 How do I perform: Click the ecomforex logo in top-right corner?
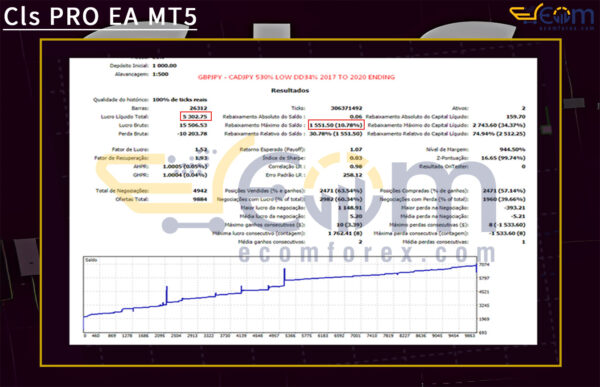click(551, 17)
